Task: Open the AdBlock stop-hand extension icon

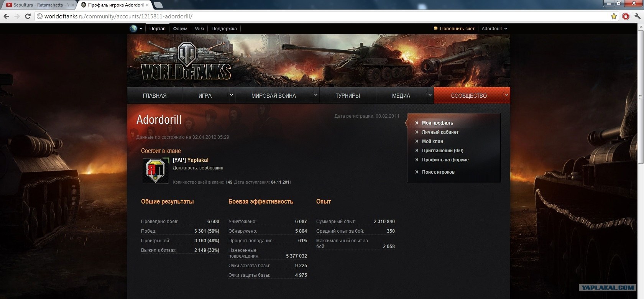Action: point(626,16)
